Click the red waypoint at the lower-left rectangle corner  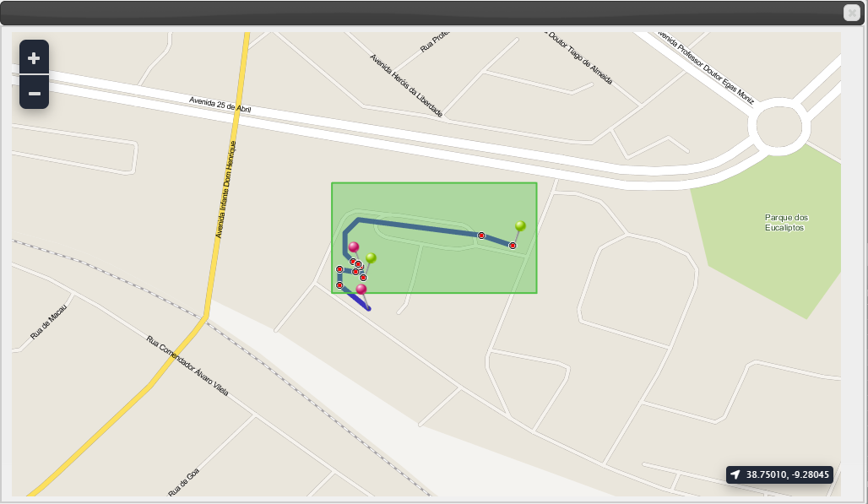[339, 285]
